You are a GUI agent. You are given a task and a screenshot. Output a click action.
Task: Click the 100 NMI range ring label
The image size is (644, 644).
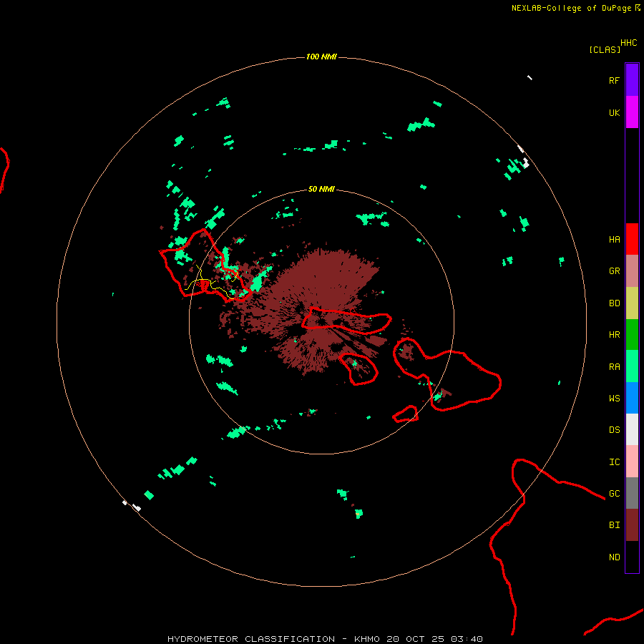pyautogui.click(x=321, y=57)
